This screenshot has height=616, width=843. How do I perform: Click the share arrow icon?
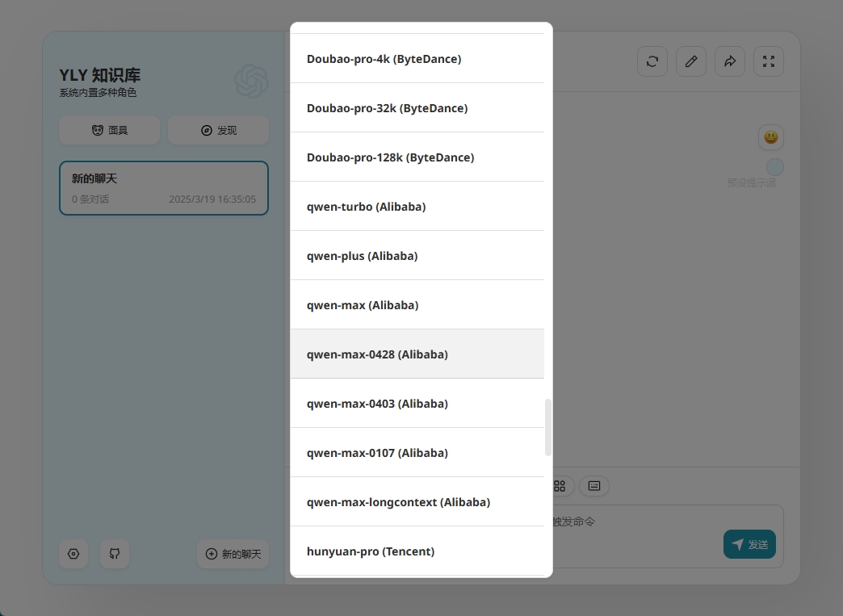click(729, 61)
